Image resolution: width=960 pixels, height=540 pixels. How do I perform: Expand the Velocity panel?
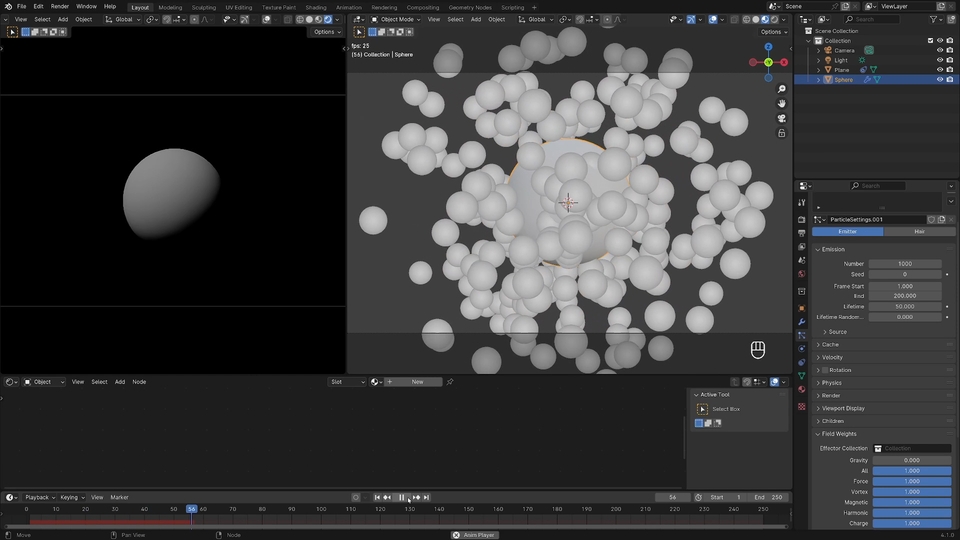832,358
